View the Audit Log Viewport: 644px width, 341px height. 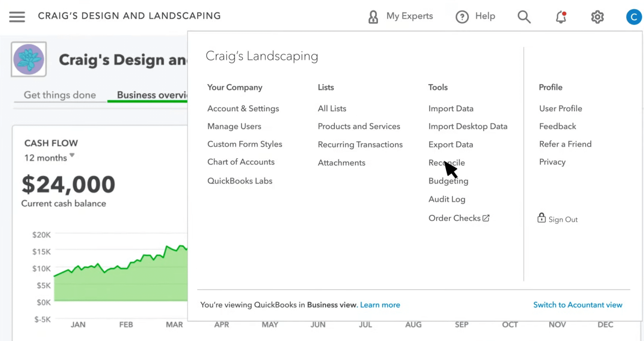(447, 199)
